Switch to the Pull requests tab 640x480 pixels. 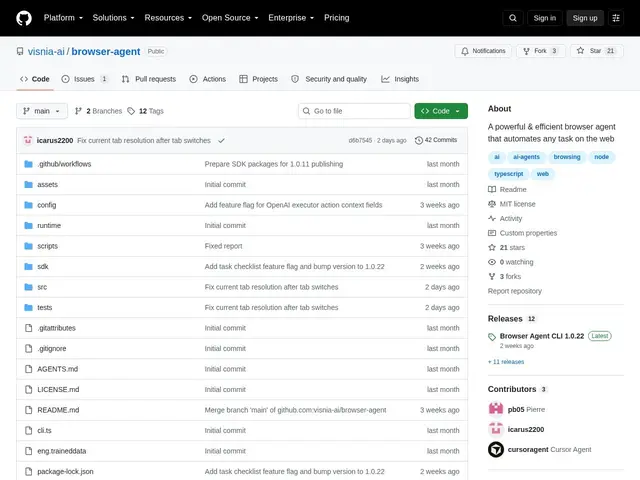point(149,79)
